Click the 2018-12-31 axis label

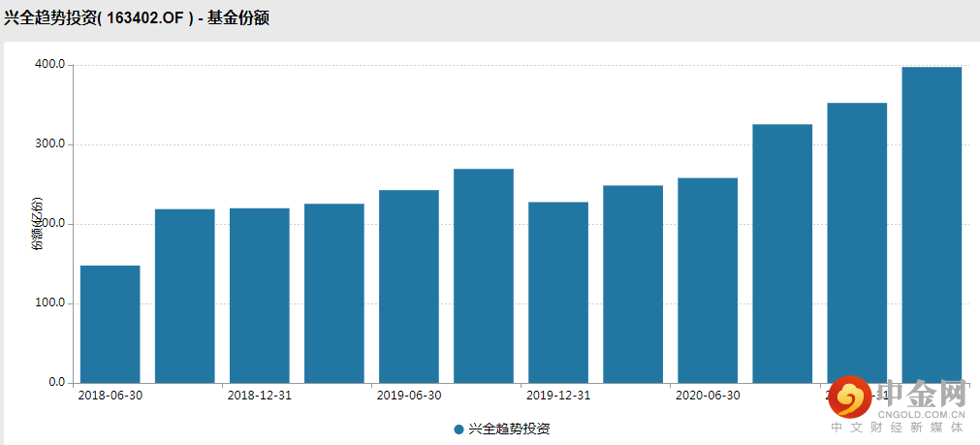[x=260, y=397]
